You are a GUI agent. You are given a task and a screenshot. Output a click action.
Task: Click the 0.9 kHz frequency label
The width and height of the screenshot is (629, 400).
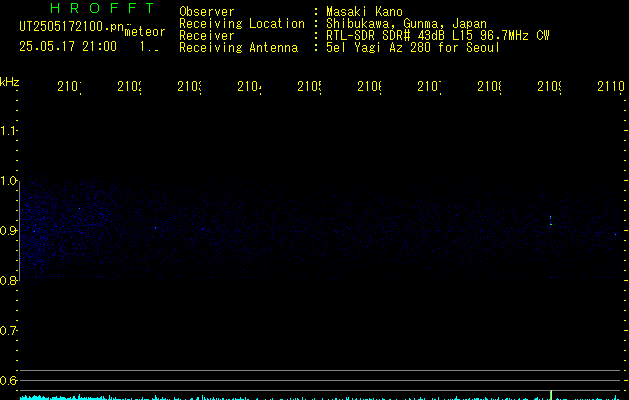tap(8, 231)
